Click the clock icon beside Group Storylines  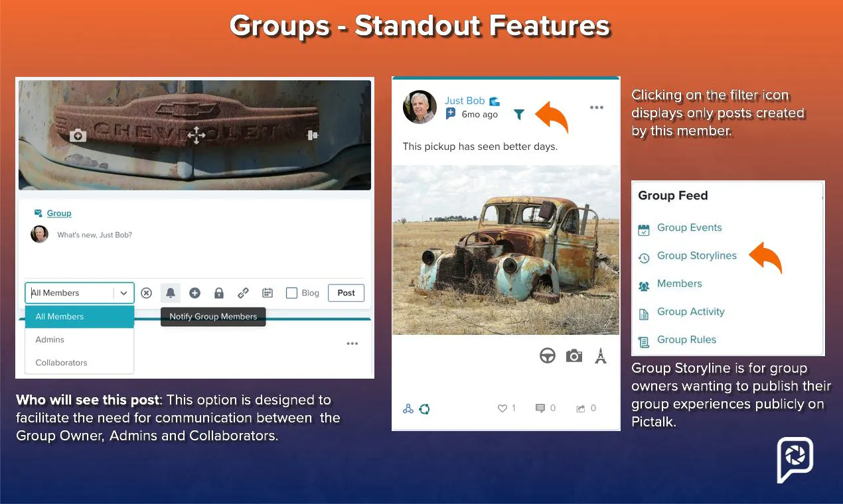click(x=644, y=258)
